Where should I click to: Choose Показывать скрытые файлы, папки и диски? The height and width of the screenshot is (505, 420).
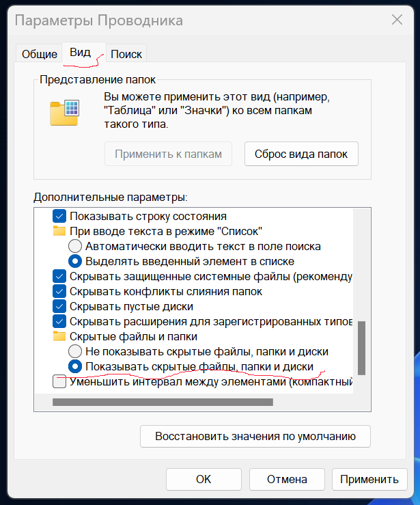point(75,366)
